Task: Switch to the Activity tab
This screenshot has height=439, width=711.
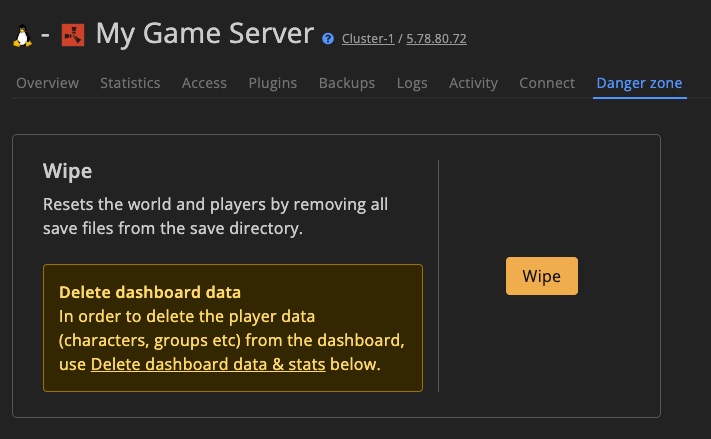Action: point(473,83)
